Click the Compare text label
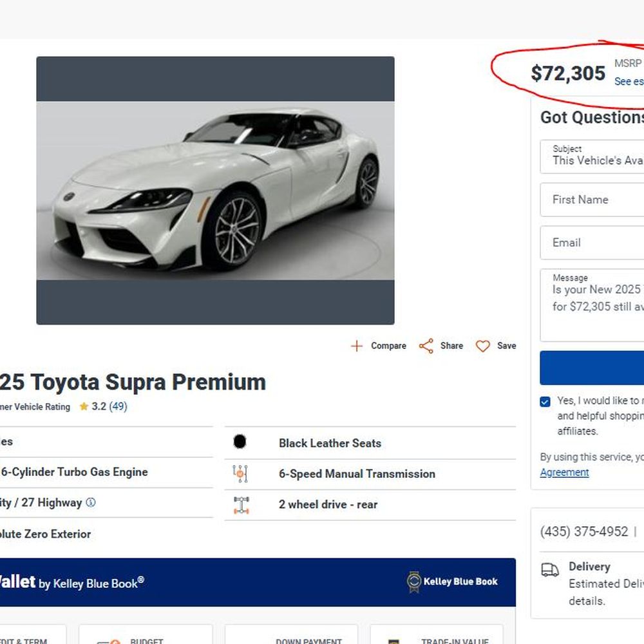The width and height of the screenshot is (644, 644). coord(388,346)
